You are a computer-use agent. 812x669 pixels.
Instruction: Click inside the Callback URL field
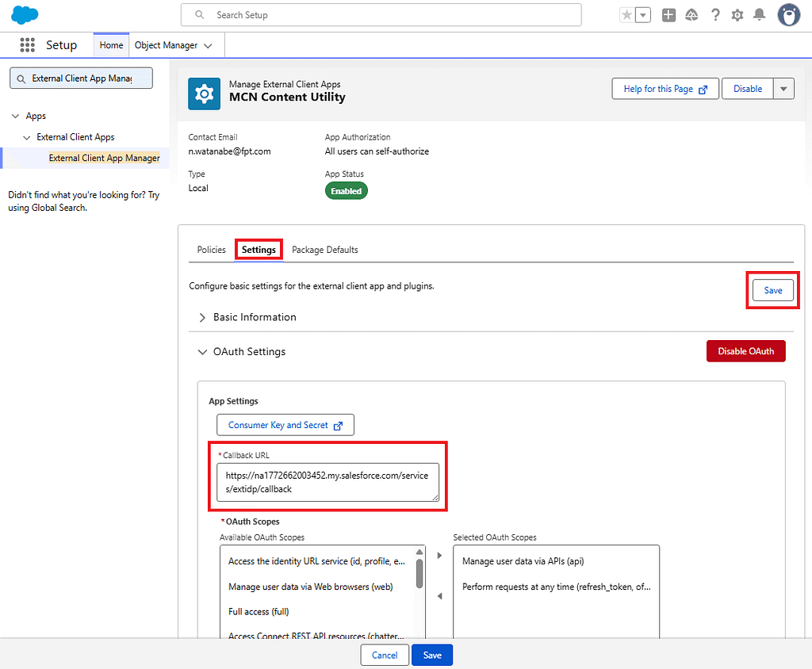327,482
